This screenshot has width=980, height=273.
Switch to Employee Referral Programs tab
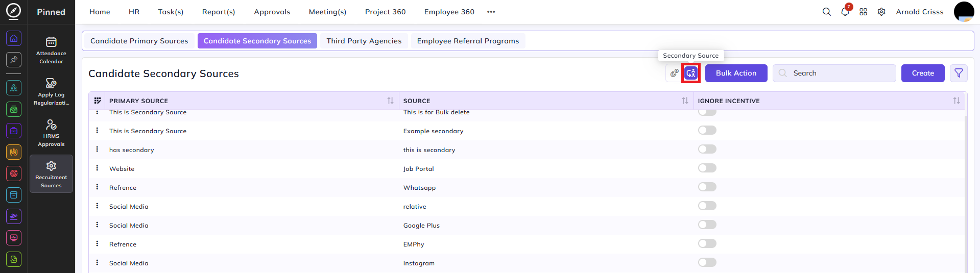coord(468,41)
